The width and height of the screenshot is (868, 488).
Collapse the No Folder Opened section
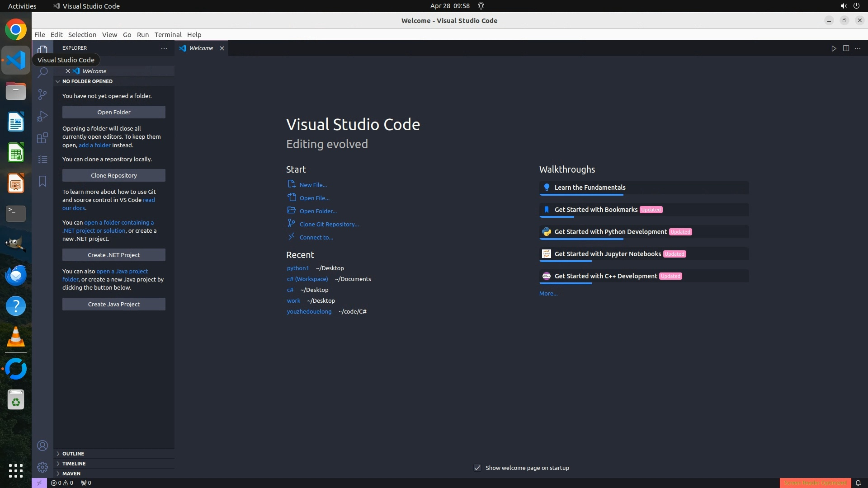87,81
